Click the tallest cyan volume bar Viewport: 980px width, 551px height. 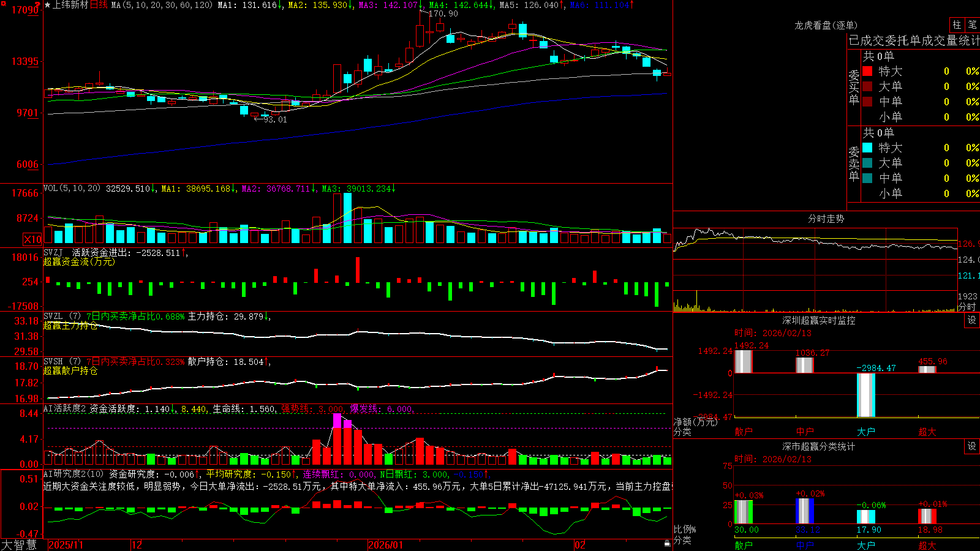[x=348, y=218]
